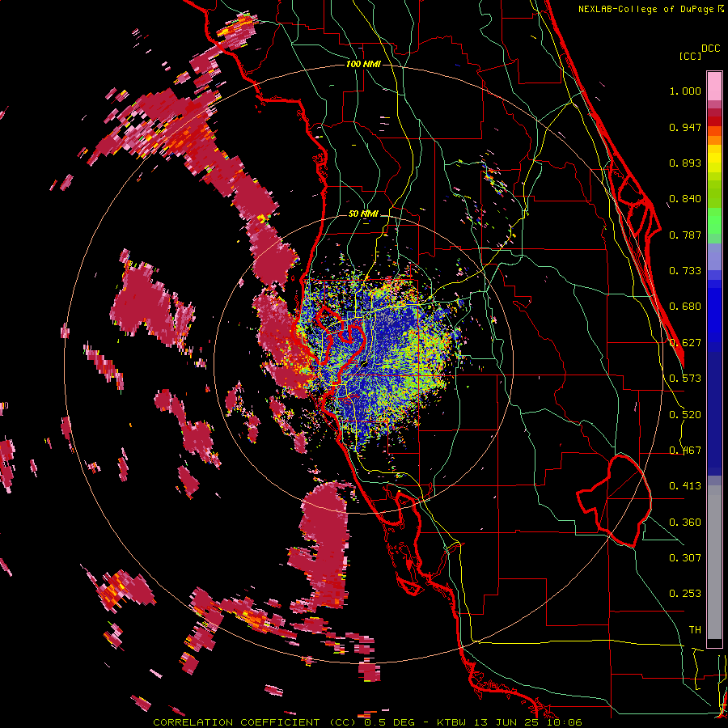The image size is (728, 728).
Task: Click the 50 NMI range ring label
Action: click(363, 214)
